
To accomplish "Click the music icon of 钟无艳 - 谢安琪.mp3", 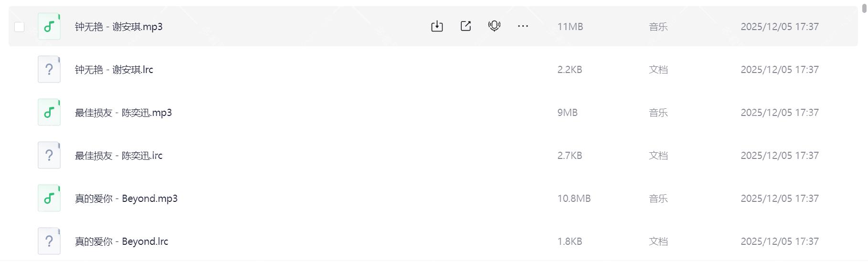I will 49,26.
